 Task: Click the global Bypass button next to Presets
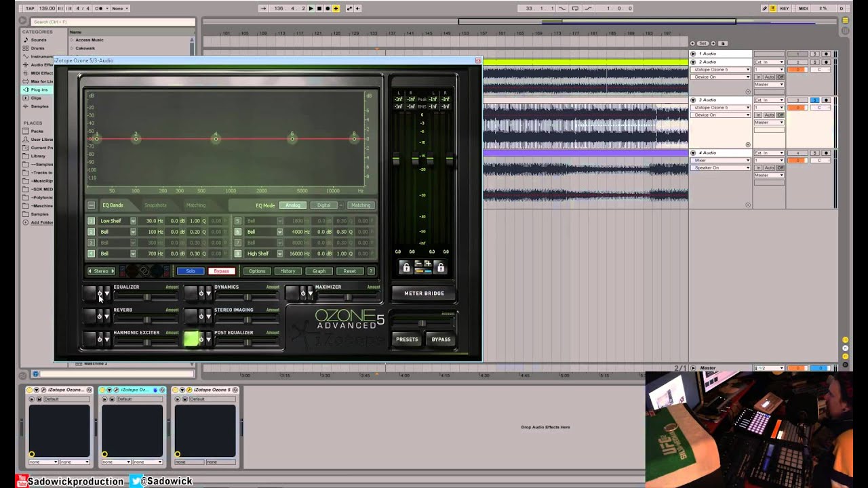pos(441,340)
